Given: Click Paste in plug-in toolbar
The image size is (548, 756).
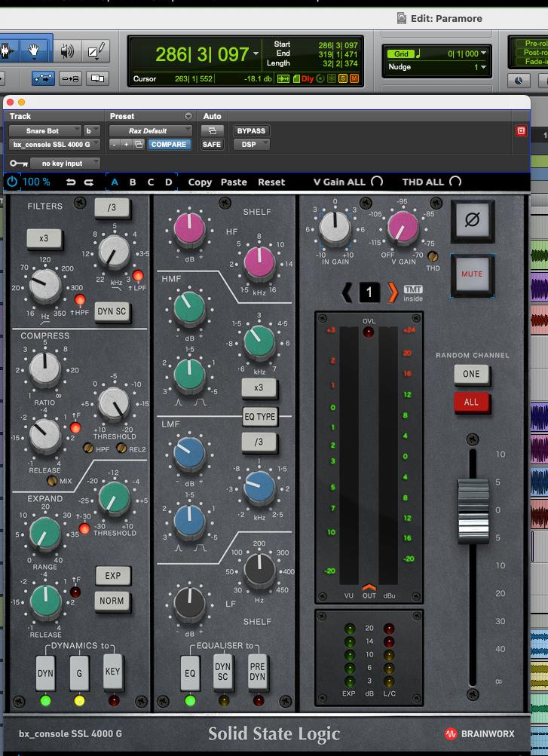Looking at the screenshot, I should tap(234, 182).
